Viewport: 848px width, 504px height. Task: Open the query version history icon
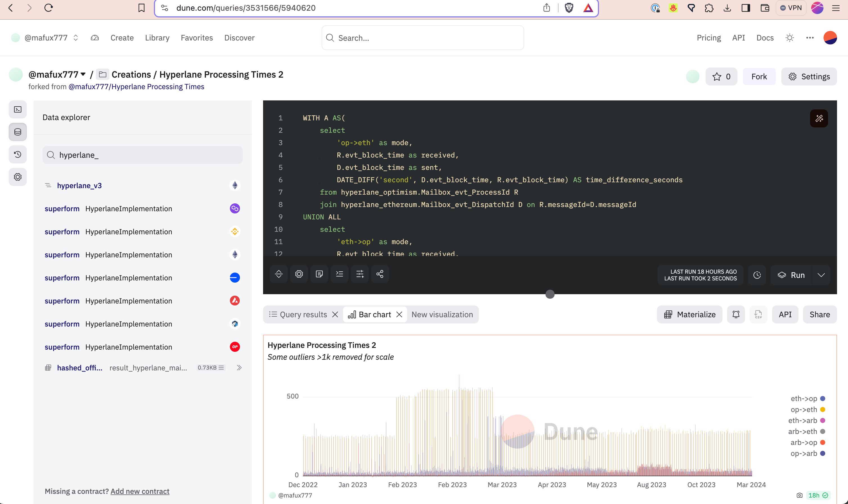pyautogui.click(x=18, y=154)
